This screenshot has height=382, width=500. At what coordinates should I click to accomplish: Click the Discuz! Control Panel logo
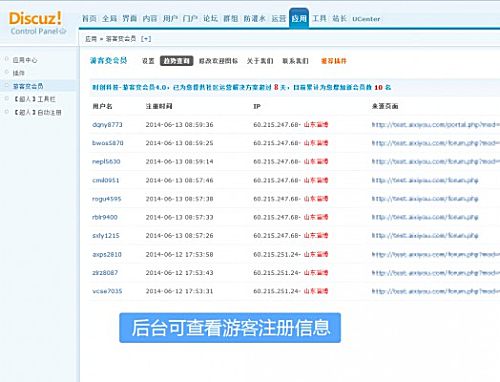(x=37, y=23)
